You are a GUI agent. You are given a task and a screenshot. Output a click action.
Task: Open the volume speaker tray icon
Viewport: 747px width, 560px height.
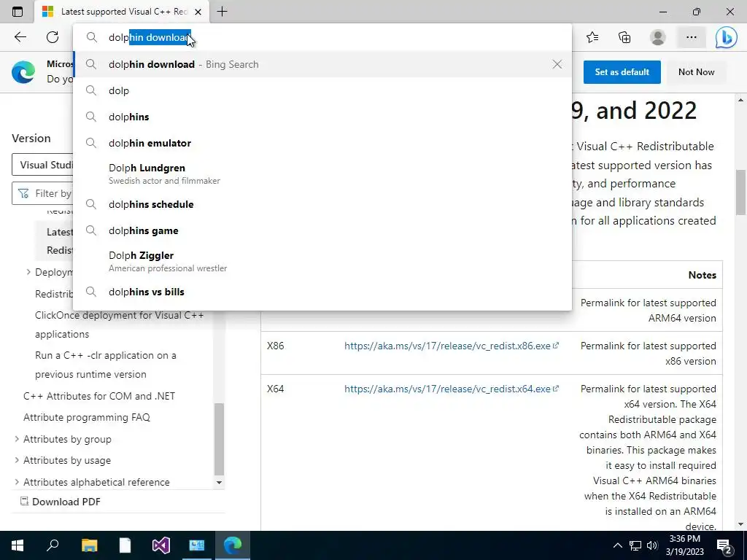coord(652,545)
